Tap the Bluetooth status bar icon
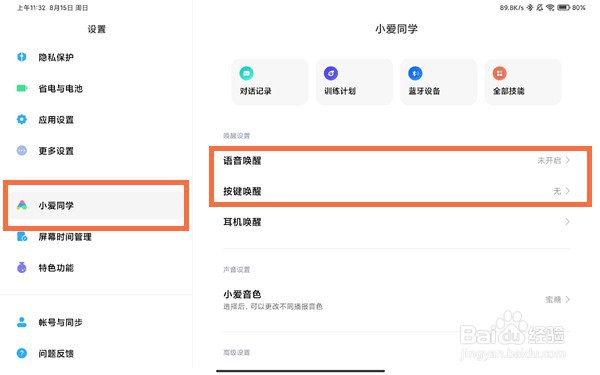The height and width of the screenshot is (375, 600). pyautogui.click(x=530, y=7)
